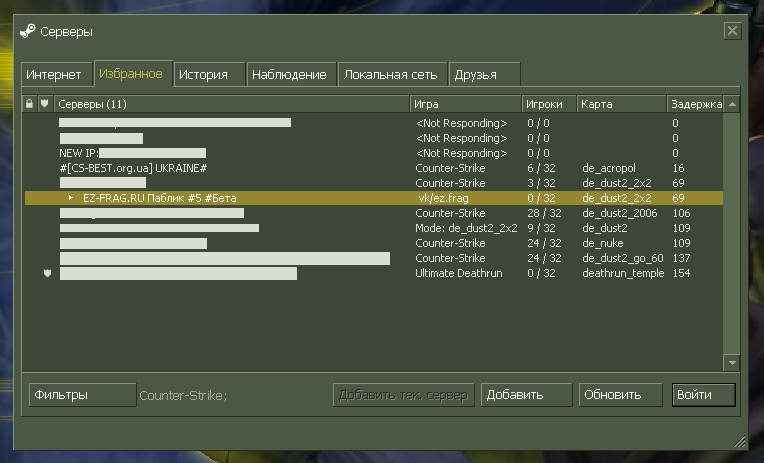Open the История tab
This screenshot has width=764, height=463.
[x=209, y=75]
